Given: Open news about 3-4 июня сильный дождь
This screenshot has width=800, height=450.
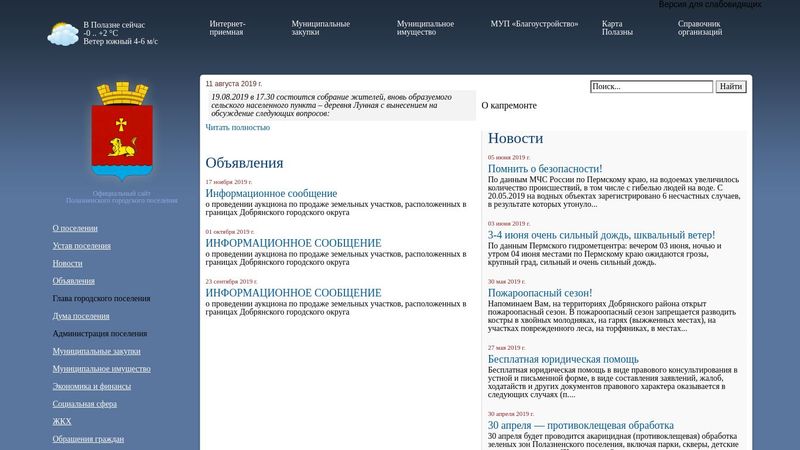Looking at the screenshot, I should (x=602, y=235).
